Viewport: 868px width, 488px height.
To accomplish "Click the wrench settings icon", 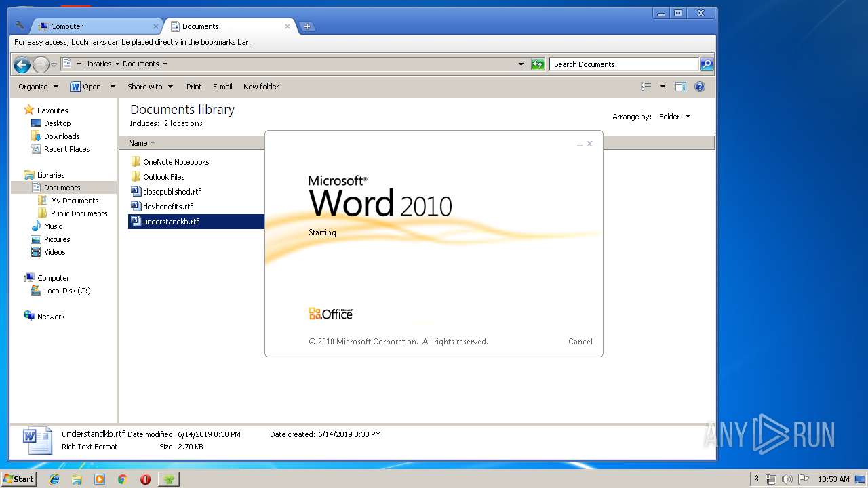I will pos(20,26).
